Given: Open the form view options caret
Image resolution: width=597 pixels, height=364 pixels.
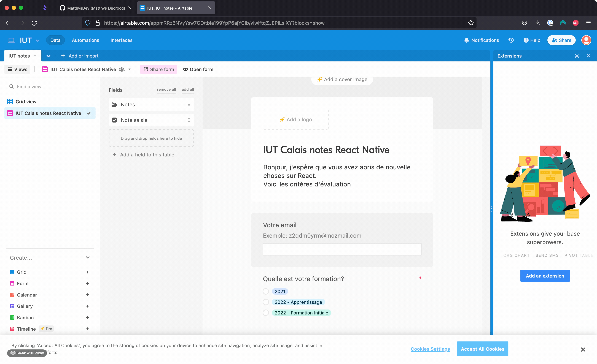Looking at the screenshot, I should click(130, 69).
